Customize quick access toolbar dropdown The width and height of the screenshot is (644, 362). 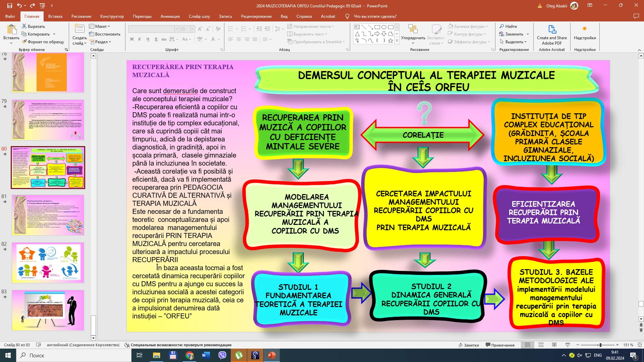52,6
